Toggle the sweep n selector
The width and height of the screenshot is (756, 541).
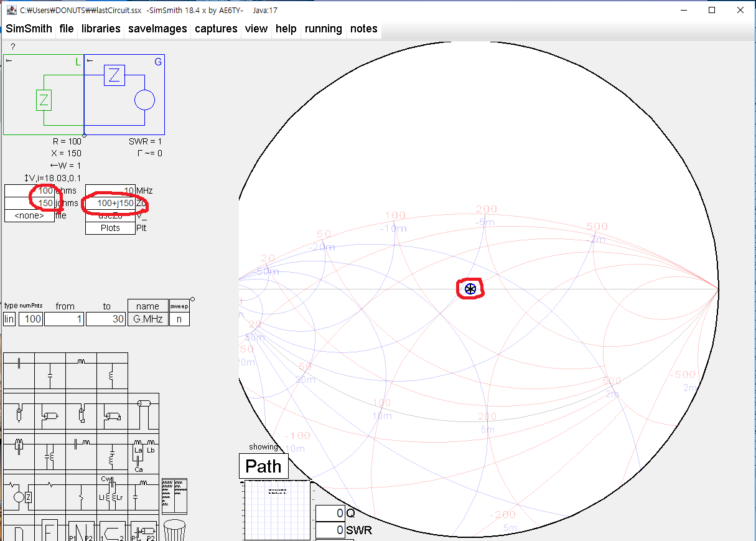pyautogui.click(x=179, y=319)
